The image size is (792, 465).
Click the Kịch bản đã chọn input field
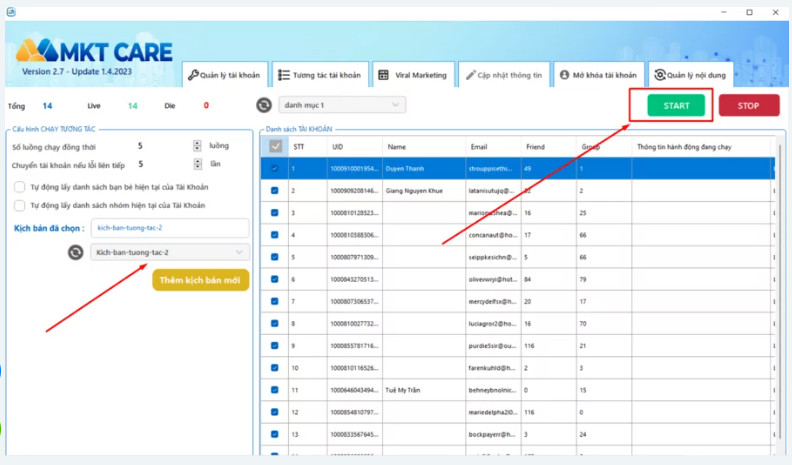coord(170,228)
